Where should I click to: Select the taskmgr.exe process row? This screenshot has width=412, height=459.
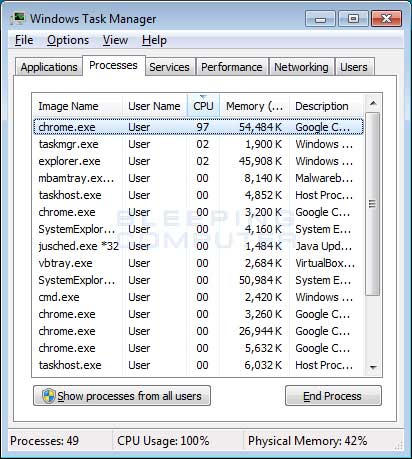(198, 144)
